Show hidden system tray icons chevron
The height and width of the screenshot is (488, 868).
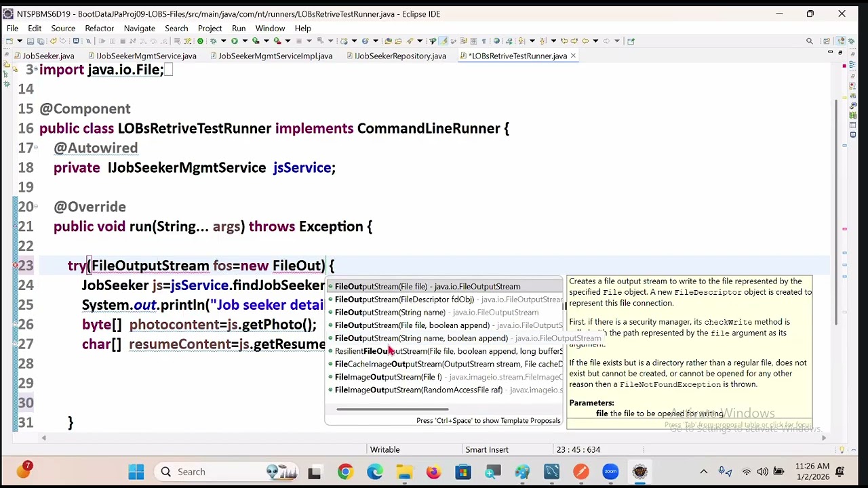click(x=703, y=472)
